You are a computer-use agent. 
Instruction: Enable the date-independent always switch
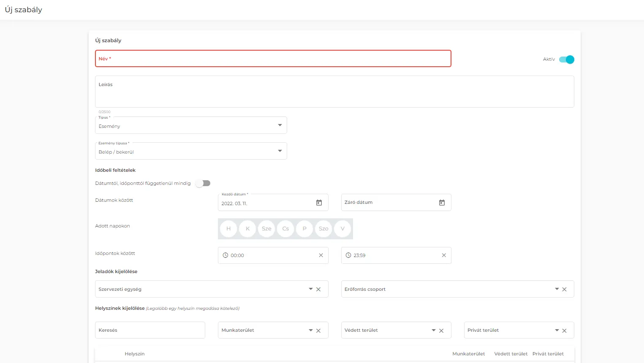click(x=203, y=183)
